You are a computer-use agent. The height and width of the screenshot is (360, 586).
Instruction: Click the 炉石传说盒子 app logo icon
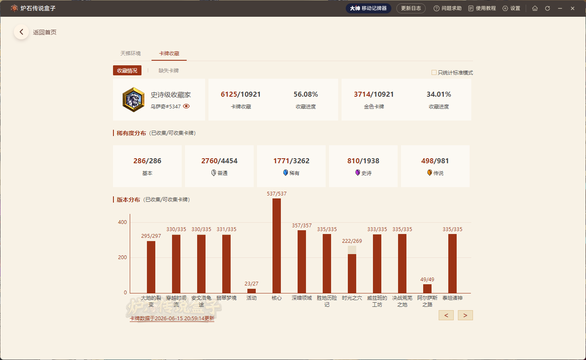coord(14,8)
